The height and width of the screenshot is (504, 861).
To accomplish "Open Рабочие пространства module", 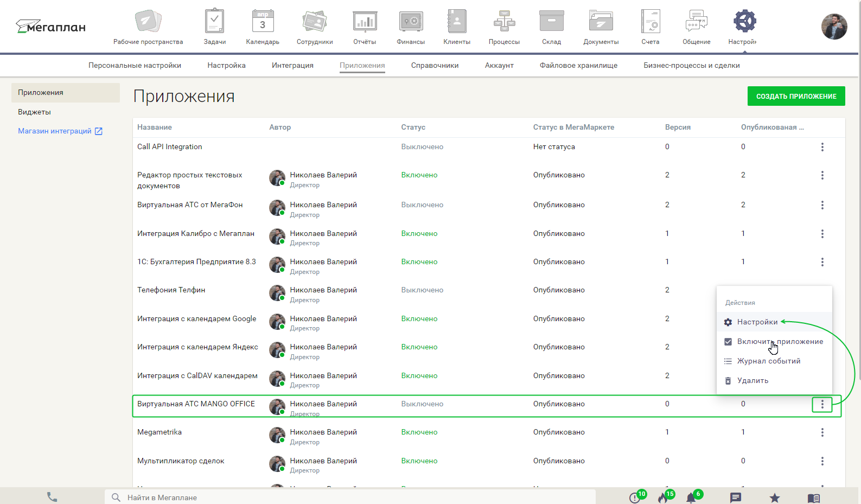I will tap(148, 27).
